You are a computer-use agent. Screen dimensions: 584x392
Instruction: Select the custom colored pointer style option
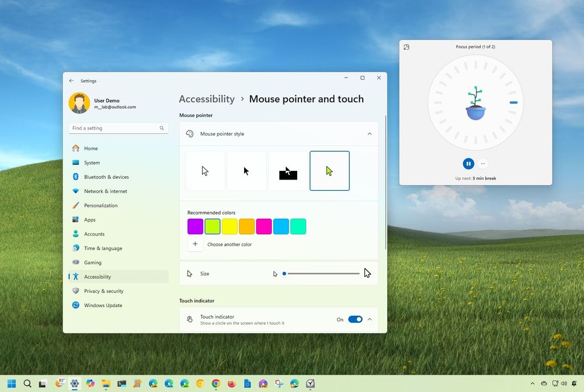click(329, 170)
